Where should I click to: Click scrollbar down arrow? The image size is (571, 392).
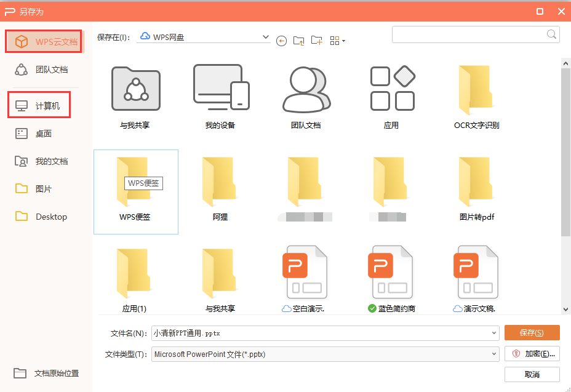click(565, 310)
